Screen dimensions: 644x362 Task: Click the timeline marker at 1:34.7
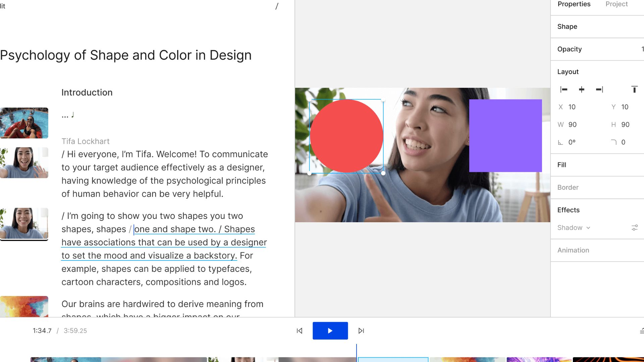(x=357, y=354)
